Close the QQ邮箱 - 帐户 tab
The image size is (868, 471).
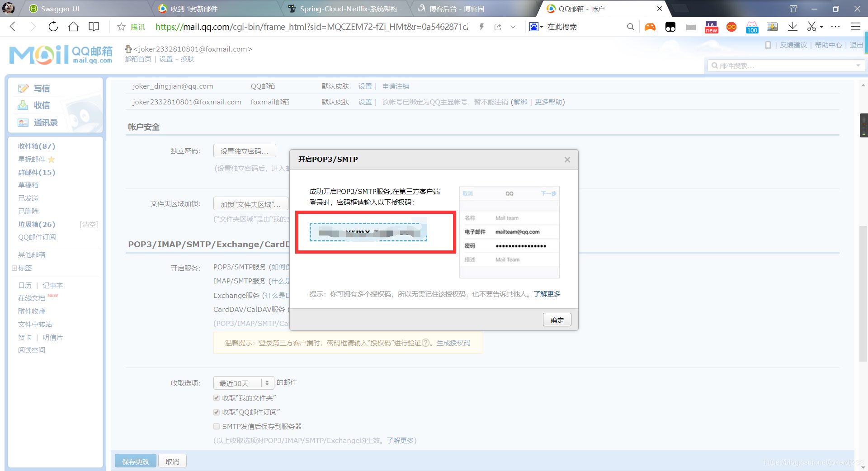click(660, 9)
